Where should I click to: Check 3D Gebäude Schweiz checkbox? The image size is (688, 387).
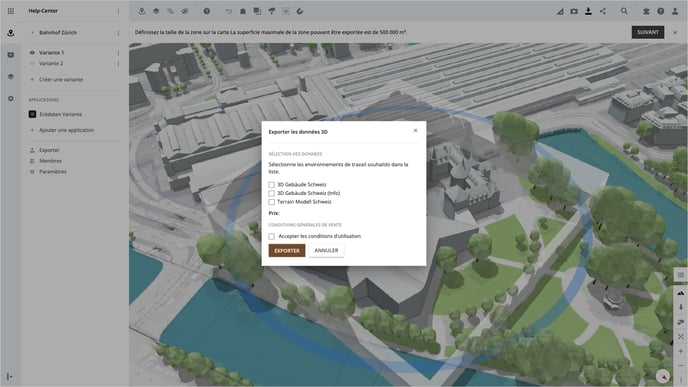[272, 185]
